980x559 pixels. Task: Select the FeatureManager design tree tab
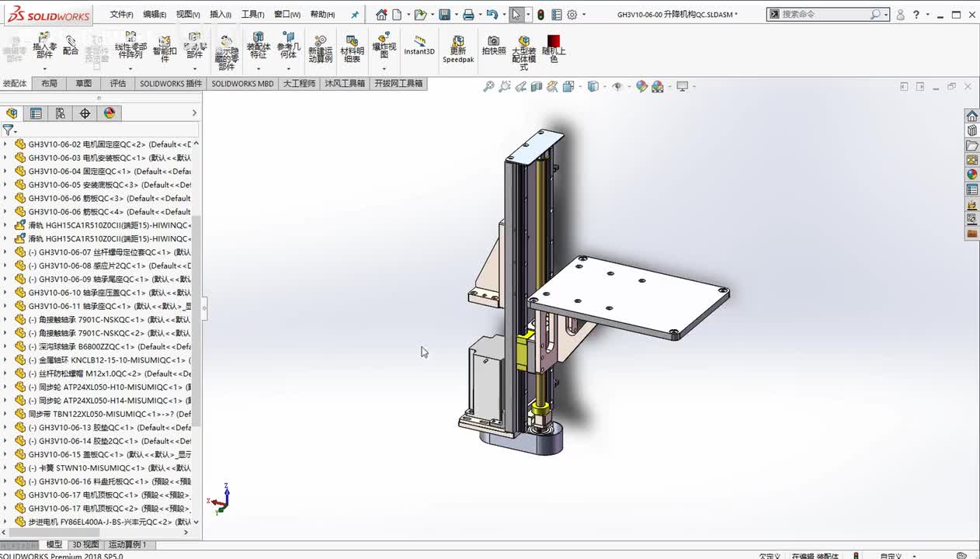pyautogui.click(x=12, y=113)
